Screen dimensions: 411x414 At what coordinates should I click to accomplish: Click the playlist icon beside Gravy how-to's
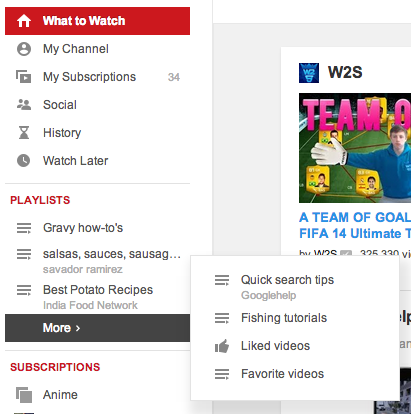(24, 228)
